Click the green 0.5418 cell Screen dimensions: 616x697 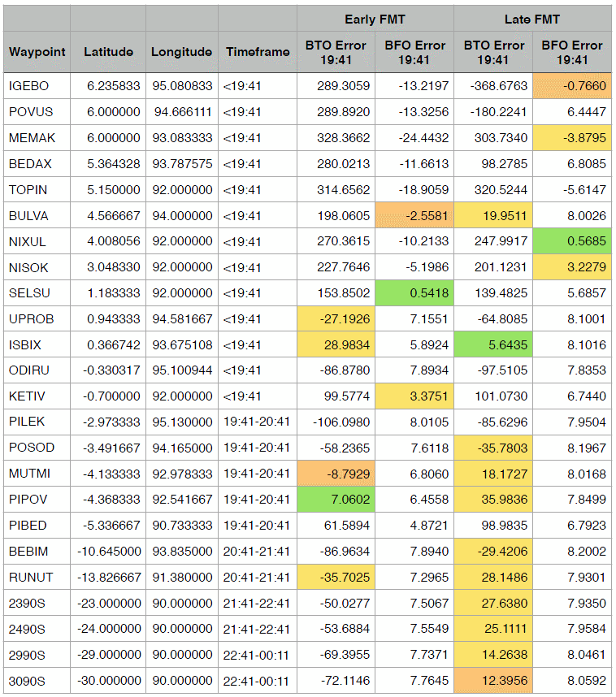pyautogui.click(x=414, y=293)
